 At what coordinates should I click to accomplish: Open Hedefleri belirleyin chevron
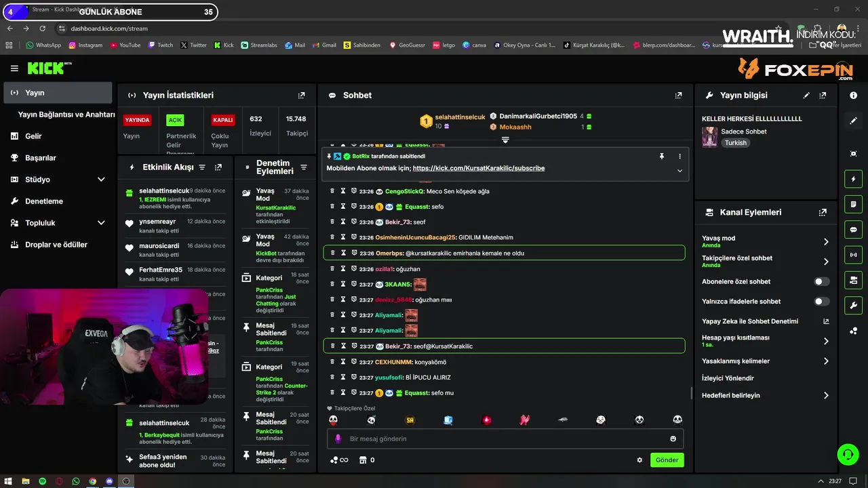pos(826,395)
